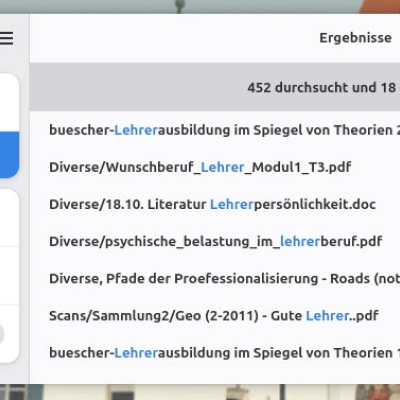Image resolution: width=400 pixels, height=400 pixels.
Task: Select the '452 durchsucht und 18' status bar
Action: (215, 87)
